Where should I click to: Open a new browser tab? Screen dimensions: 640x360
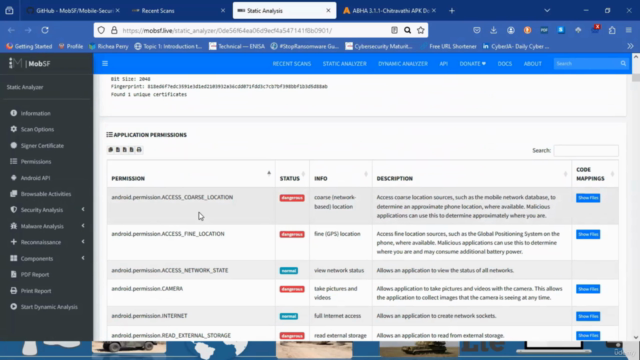(451, 11)
